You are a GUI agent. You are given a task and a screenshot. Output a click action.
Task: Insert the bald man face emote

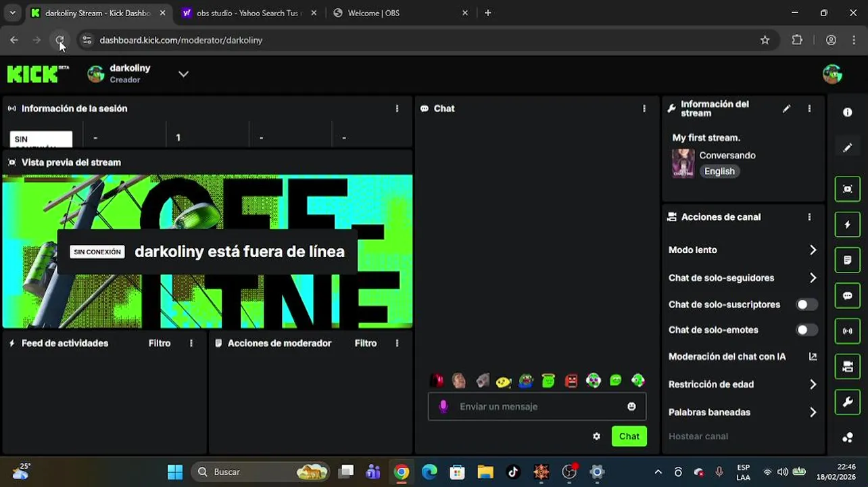tap(459, 381)
